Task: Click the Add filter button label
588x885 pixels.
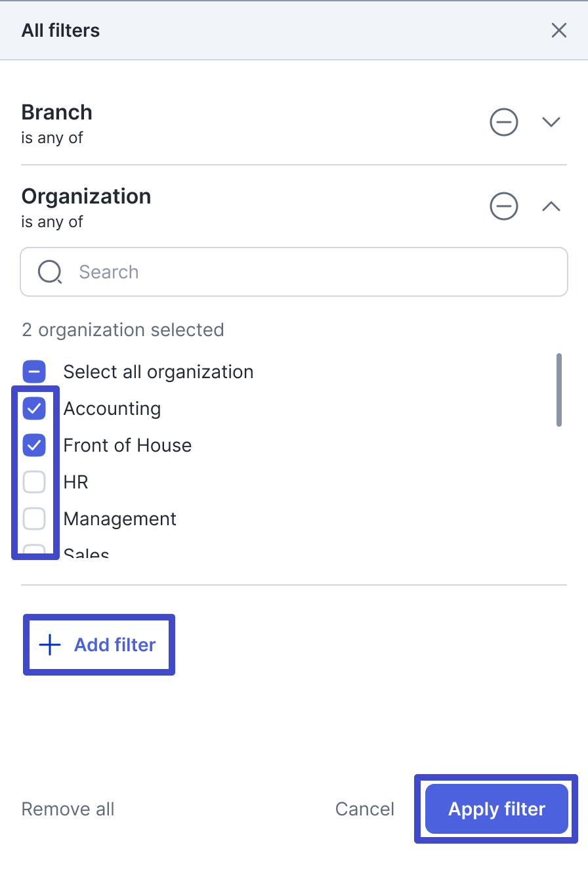Action: tap(115, 645)
